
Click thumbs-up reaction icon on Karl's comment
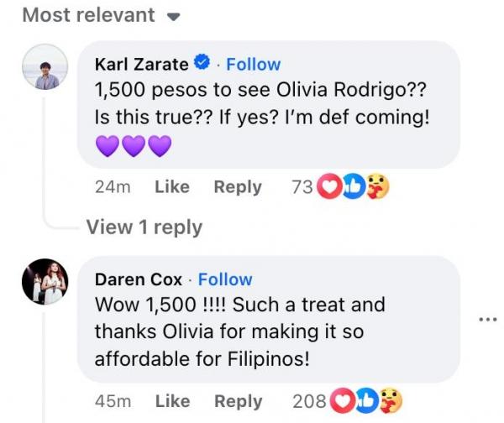(x=353, y=186)
